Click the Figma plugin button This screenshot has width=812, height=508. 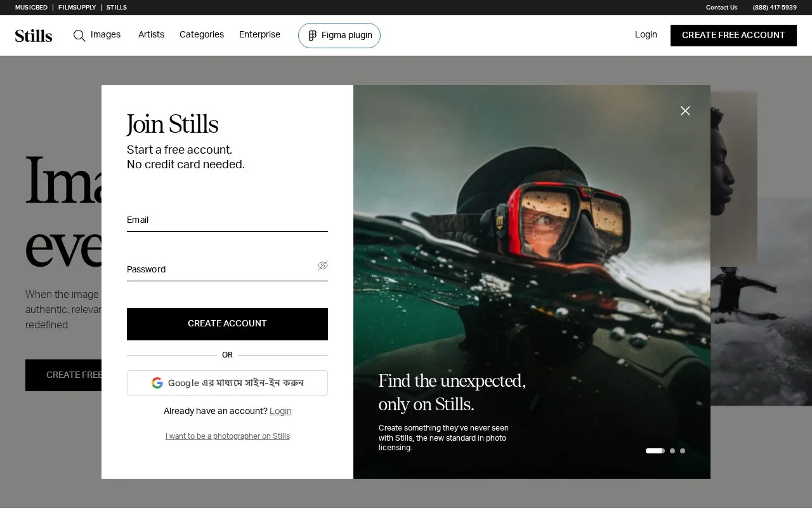click(x=339, y=36)
